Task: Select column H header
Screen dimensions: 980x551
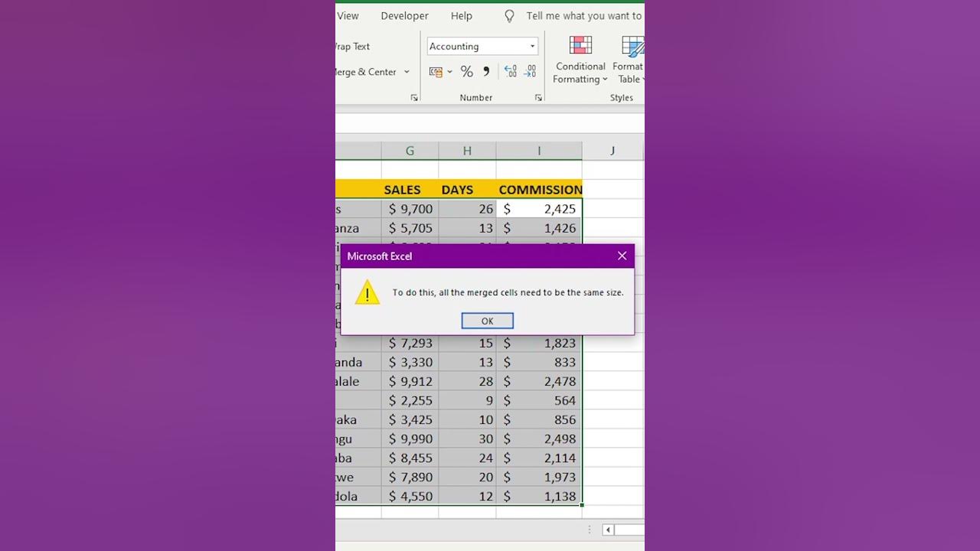Action: (x=467, y=151)
